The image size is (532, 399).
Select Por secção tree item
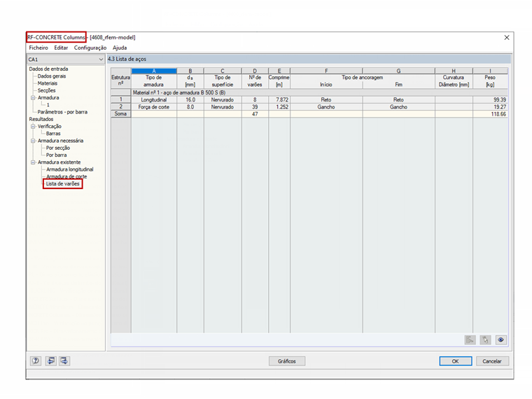[x=58, y=148]
